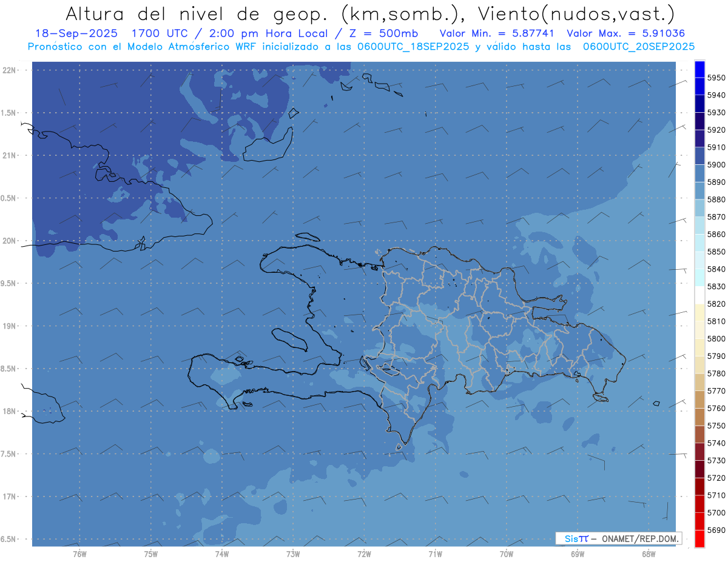Pick the bright red swatch below 5690
The image size is (728, 562).
coord(699,538)
